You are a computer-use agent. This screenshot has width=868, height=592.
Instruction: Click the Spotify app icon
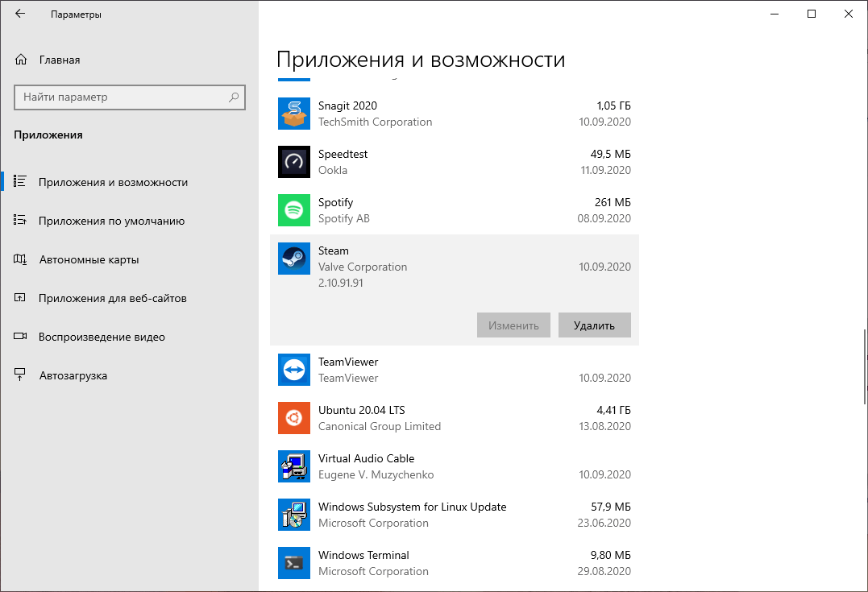[294, 210]
